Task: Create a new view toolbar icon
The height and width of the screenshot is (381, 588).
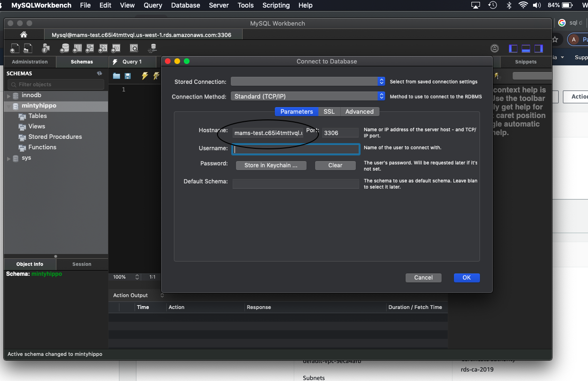Action: click(x=90, y=48)
